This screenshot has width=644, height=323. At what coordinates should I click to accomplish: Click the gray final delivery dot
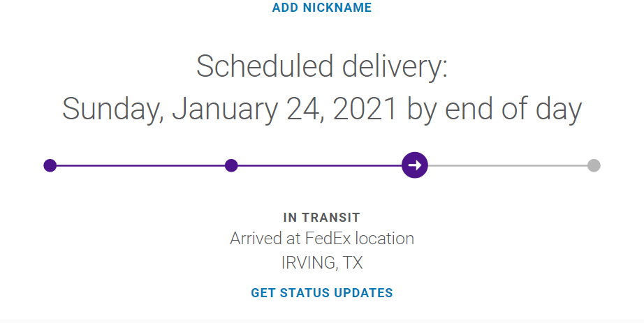[594, 165]
